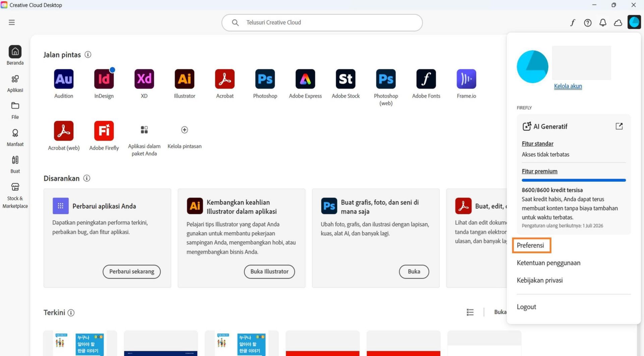Open notifications bell icon
The width and height of the screenshot is (644, 356).
pos(603,22)
